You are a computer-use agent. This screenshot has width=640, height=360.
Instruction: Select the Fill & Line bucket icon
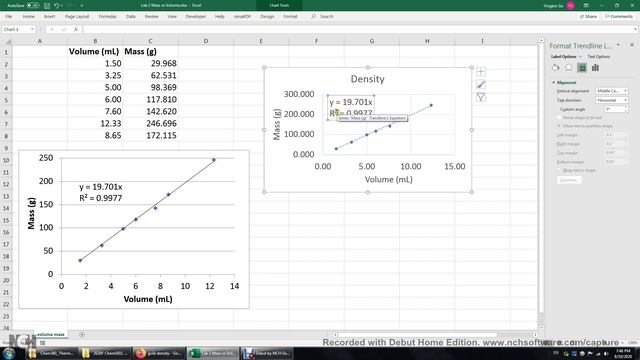556,68
